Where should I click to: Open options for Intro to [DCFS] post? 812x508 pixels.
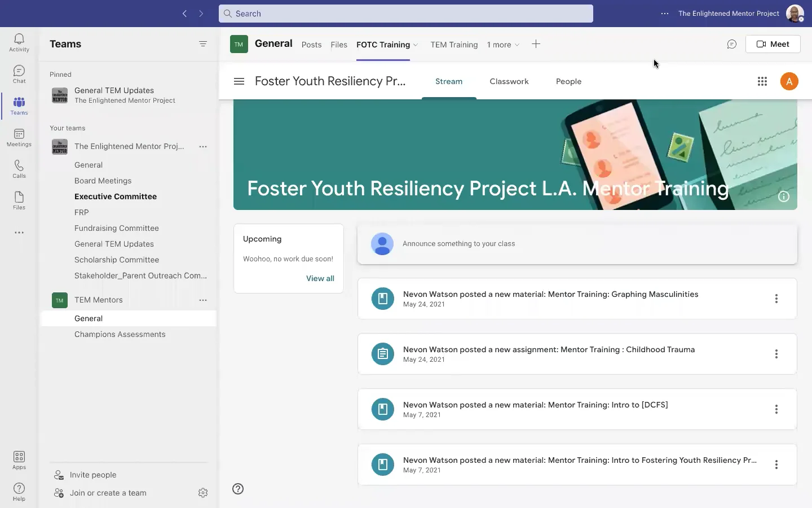coord(776,409)
